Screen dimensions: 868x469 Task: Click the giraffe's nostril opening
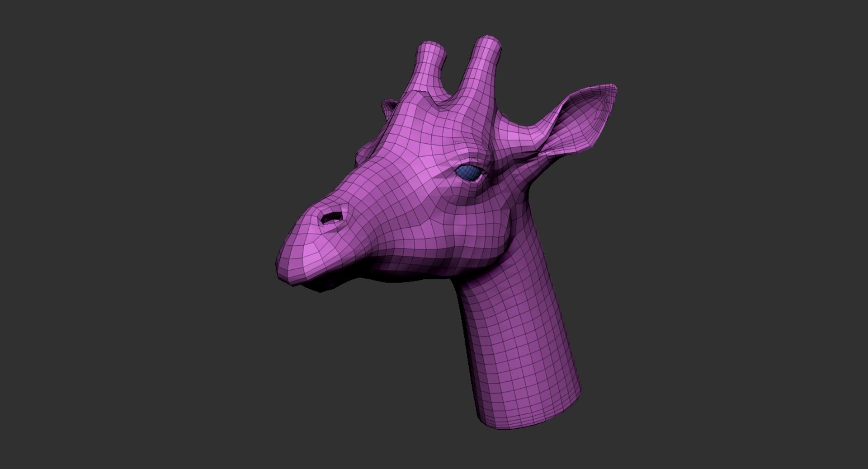pyautogui.click(x=331, y=218)
